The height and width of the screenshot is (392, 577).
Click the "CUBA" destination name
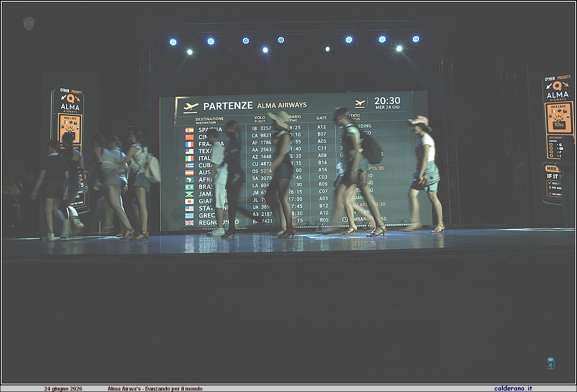[206, 165]
